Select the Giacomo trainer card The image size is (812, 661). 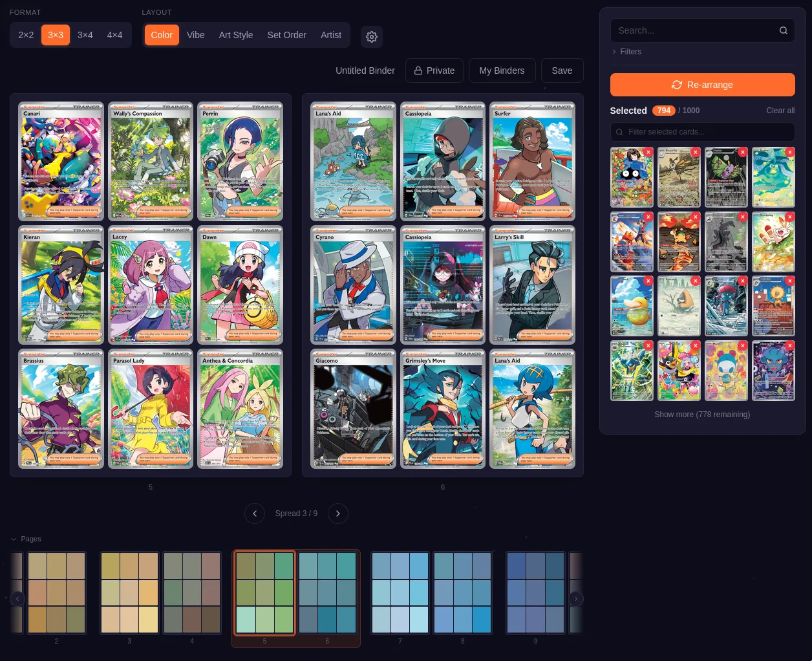353,409
